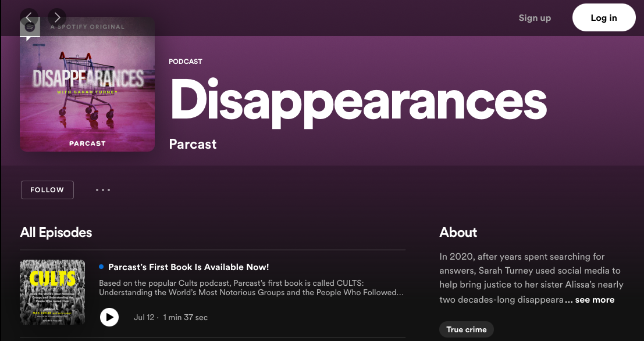Play Parcast's First Book episode
Viewport: 644px width, 341px height.
coord(109,317)
